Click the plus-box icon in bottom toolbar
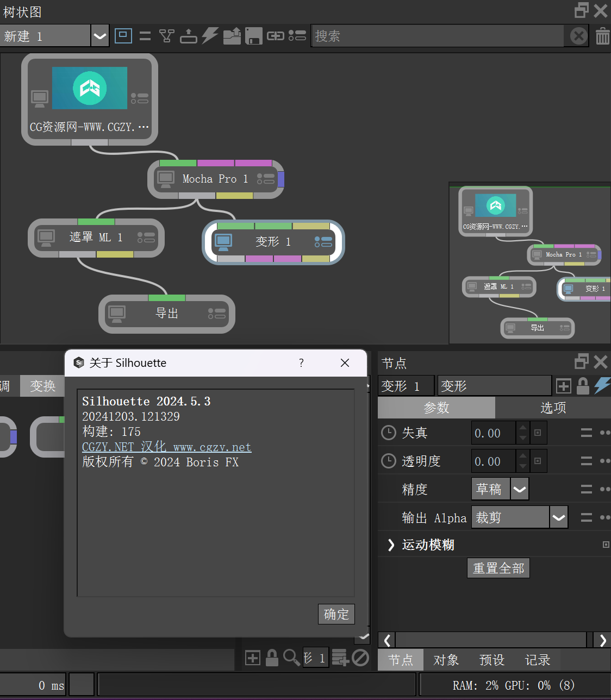This screenshot has height=700, width=611. pos(253,658)
